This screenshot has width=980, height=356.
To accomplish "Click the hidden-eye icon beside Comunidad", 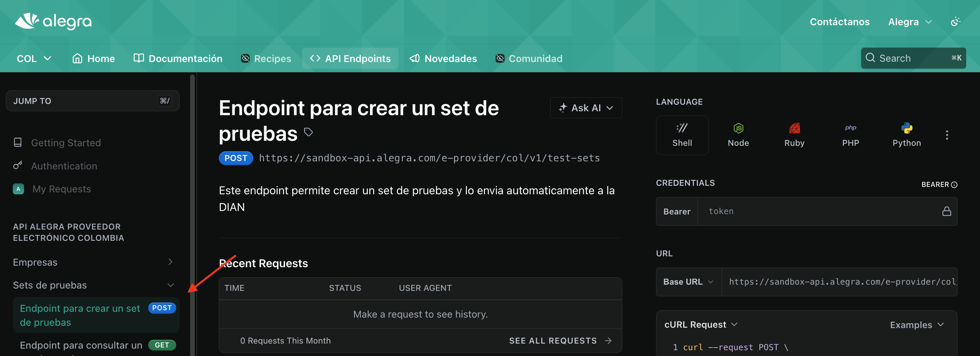I will 500,58.
